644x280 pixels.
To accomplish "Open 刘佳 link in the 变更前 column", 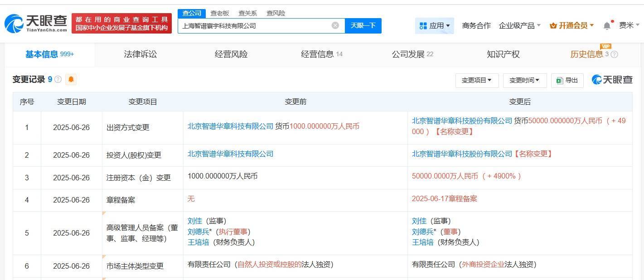I will [195, 221].
